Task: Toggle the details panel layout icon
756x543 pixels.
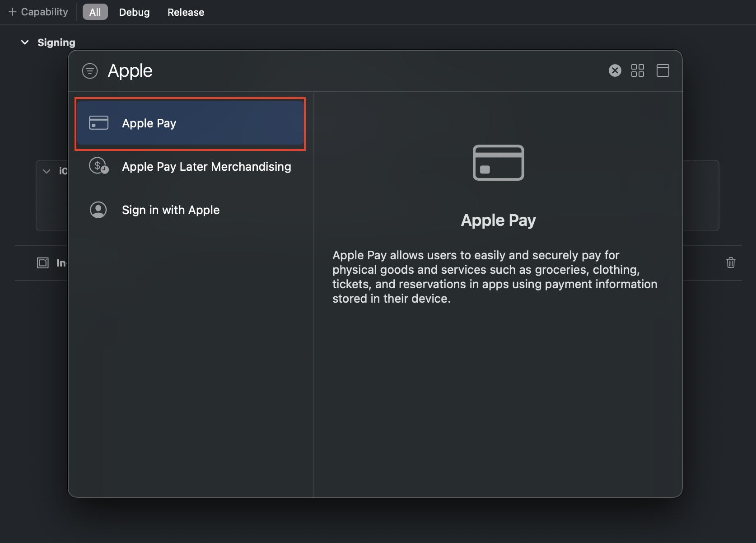Action: click(x=663, y=70)
